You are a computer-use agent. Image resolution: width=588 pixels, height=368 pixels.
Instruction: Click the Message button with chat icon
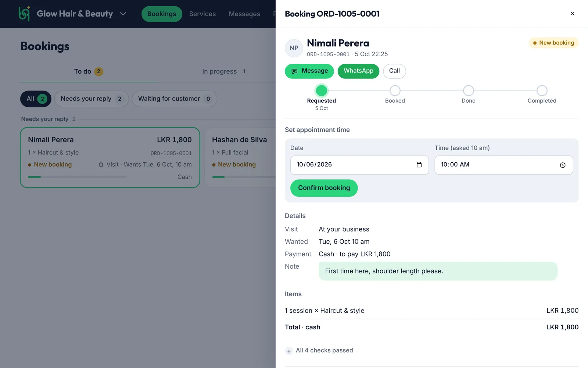309,71
